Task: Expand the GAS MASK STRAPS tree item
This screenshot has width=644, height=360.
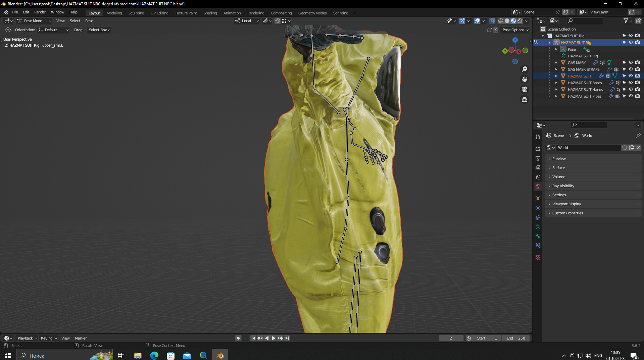Action: (556, 69)
